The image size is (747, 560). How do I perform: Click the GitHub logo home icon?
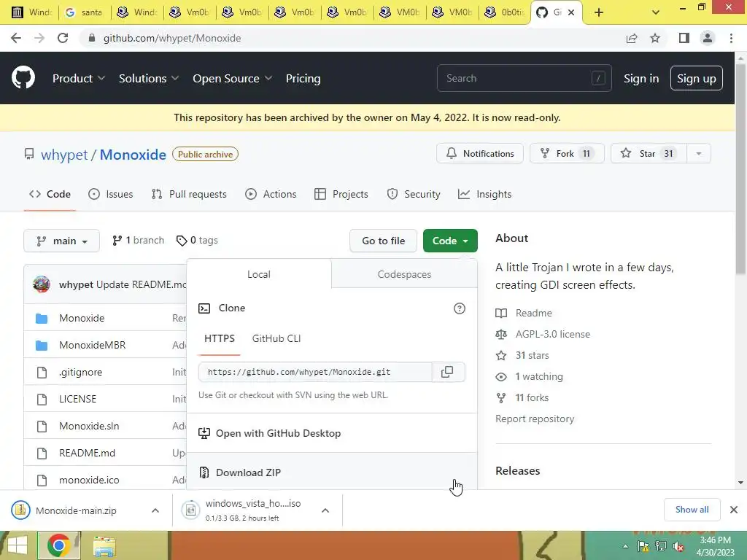[x=23, y=78]
